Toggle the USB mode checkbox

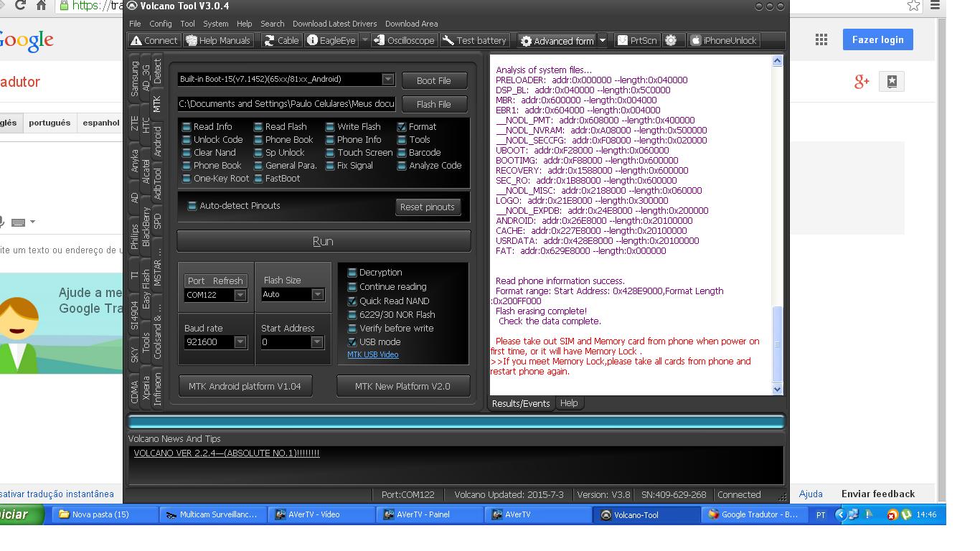[352, 342]
